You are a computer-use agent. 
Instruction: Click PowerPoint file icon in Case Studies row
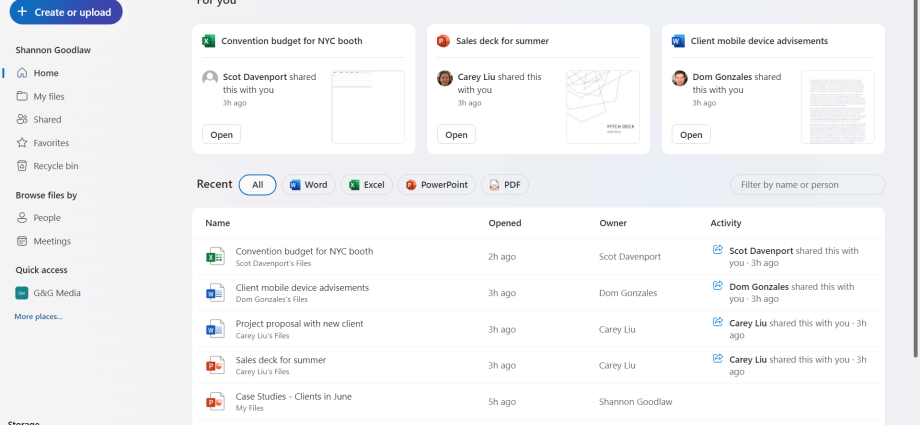click(215, 402)
